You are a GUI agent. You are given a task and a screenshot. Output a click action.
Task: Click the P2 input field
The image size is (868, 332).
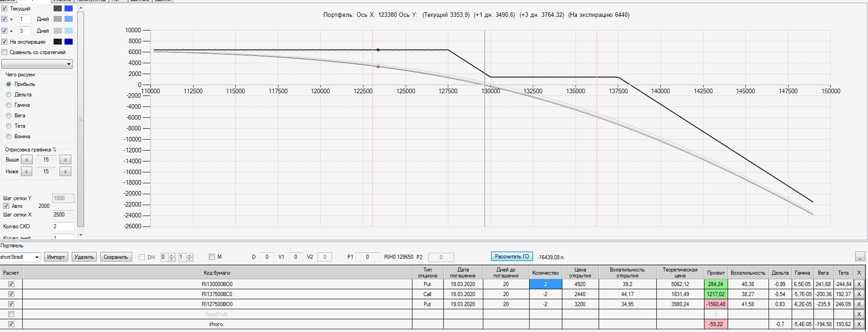click(441, 257)
